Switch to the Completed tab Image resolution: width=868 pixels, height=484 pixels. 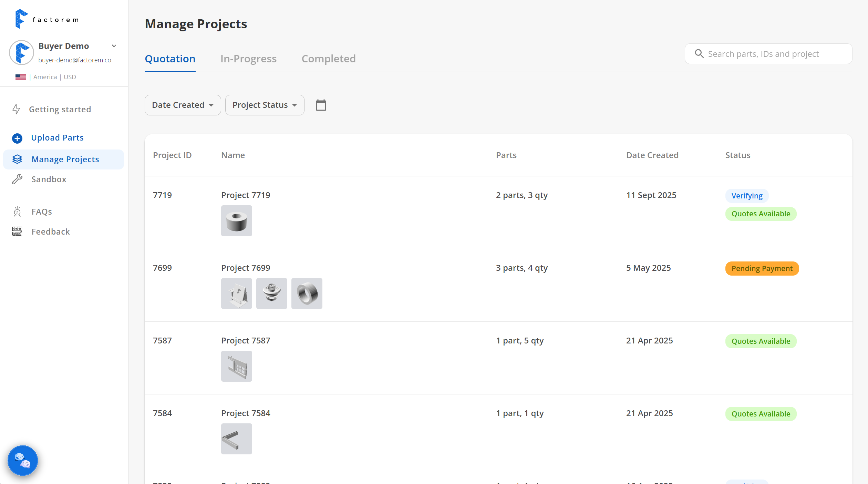point(328,59)
